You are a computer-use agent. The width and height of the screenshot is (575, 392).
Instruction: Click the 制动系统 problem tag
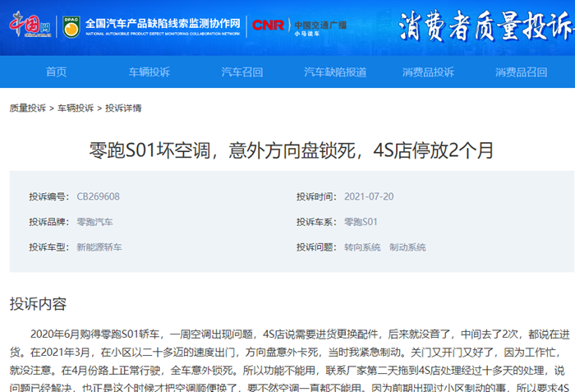pyautogui.click(x=407, y=247)
